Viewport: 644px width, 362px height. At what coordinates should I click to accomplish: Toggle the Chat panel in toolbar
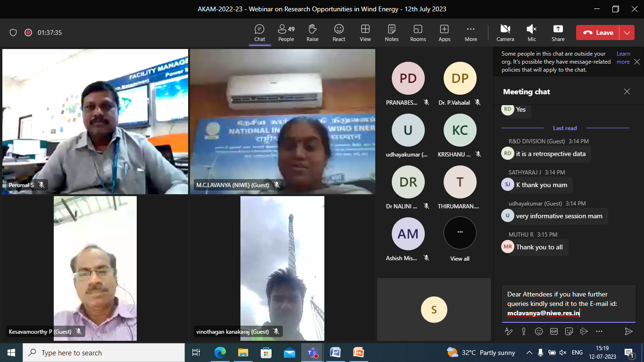click(259, 33)
